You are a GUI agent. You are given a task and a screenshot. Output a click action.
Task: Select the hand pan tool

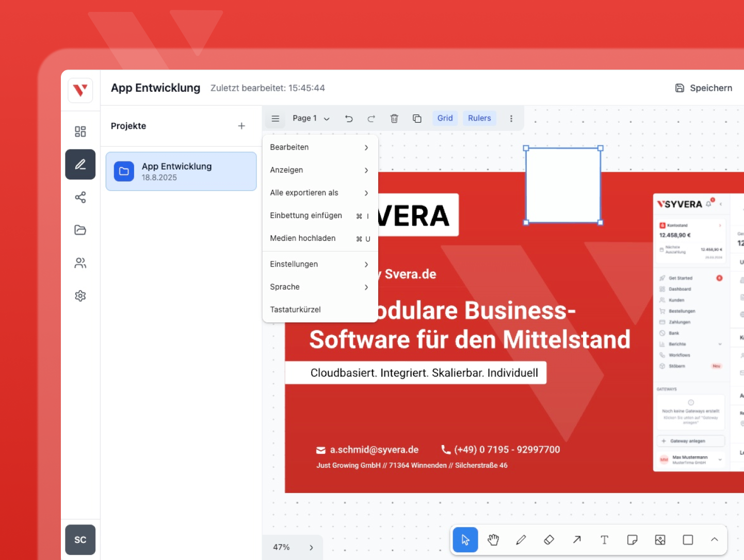pos(493,540)
